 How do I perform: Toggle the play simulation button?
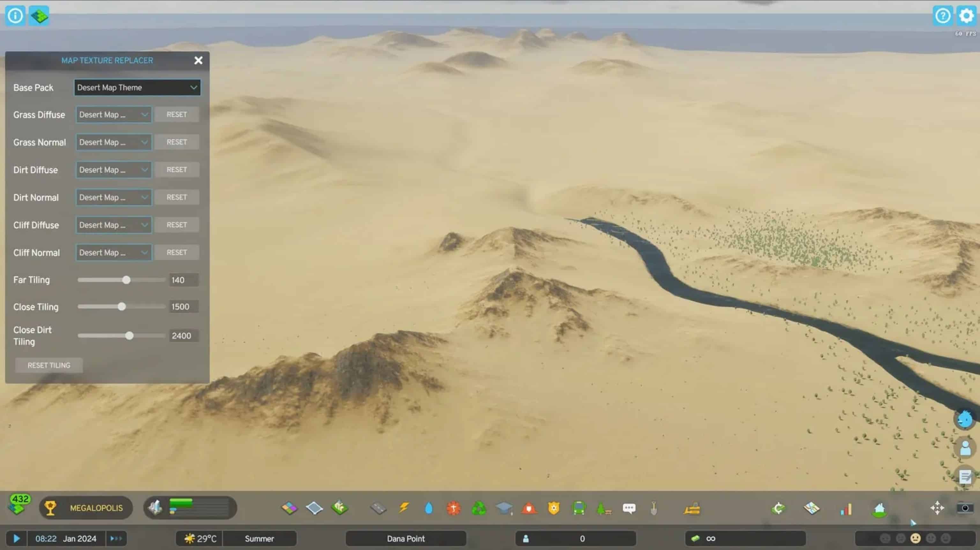click(x=16, y=539)
